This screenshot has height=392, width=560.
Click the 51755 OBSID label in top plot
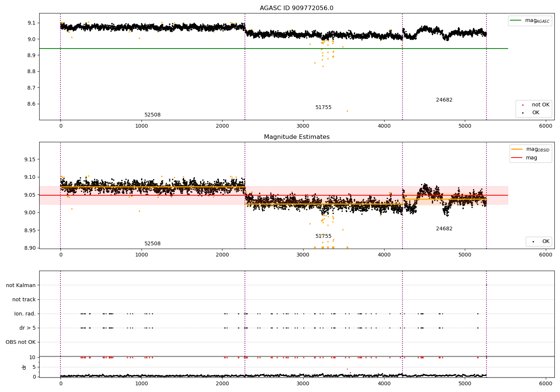[324, 108]
